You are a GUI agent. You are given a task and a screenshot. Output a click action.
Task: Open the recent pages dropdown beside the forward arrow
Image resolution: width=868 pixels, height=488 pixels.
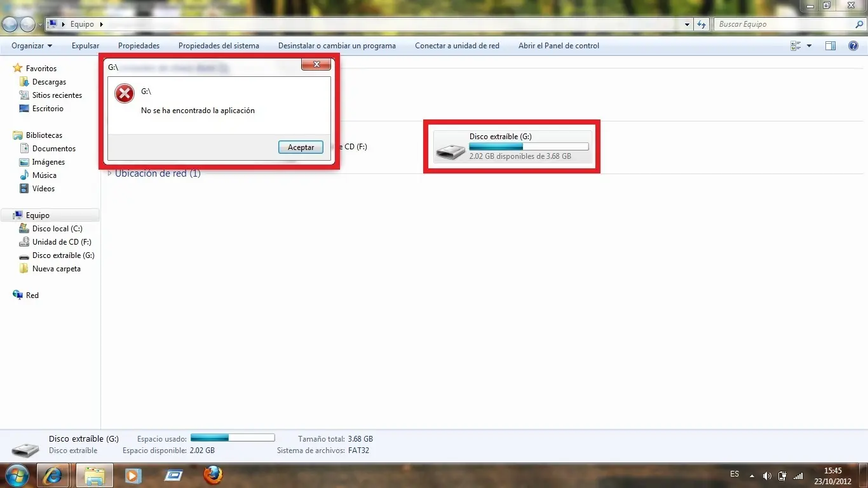point(40,25)
